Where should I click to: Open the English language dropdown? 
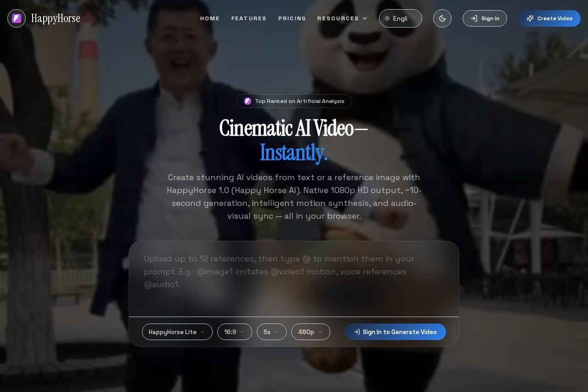point(400,18)
